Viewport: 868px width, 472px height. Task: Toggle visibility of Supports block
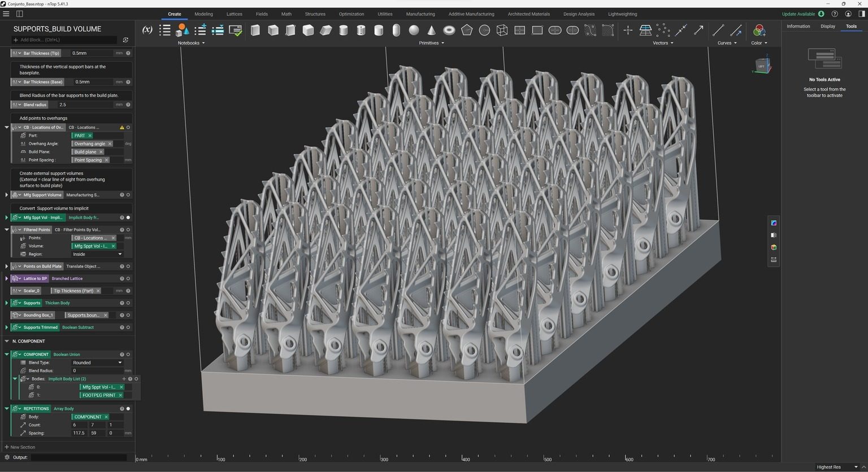tap(128, 303)
